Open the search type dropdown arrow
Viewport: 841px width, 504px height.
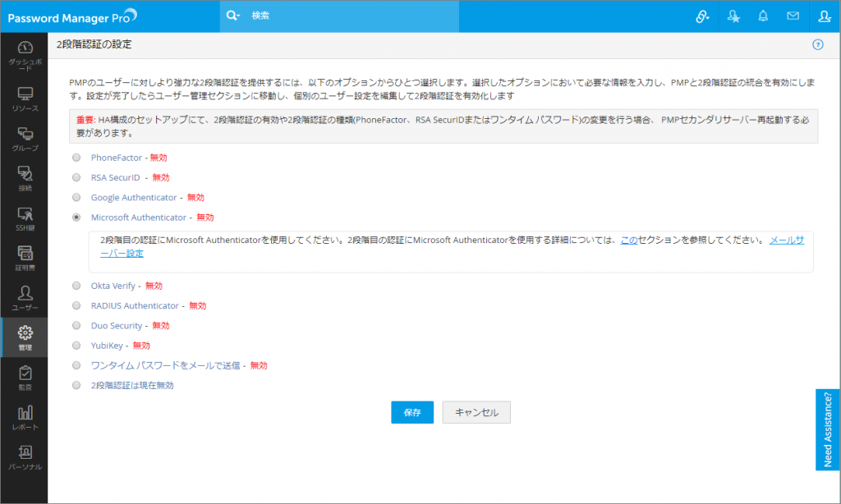pyautogui.click(x=234, y=16)
